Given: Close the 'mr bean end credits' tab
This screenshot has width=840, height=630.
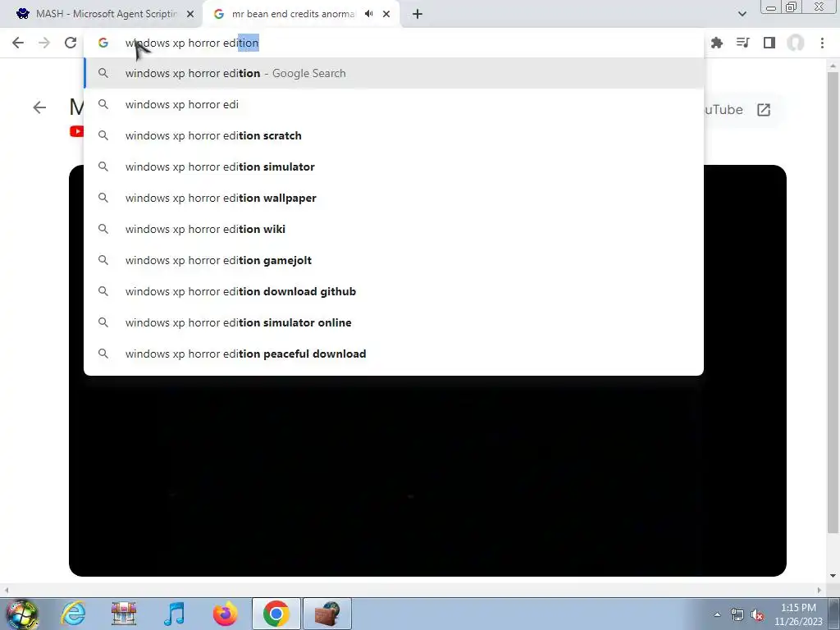Looking at the screenshot, I should [386, 14].
